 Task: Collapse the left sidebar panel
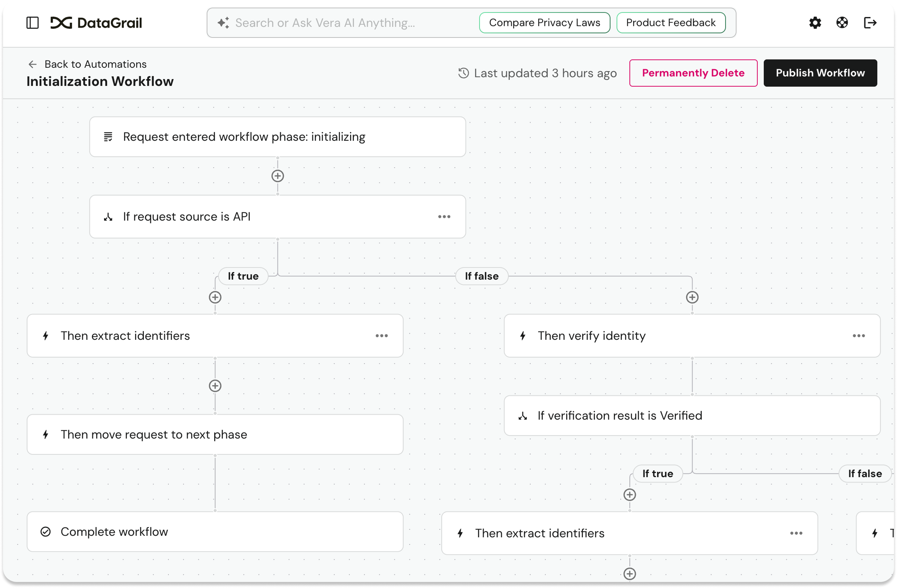click(33, 23)
